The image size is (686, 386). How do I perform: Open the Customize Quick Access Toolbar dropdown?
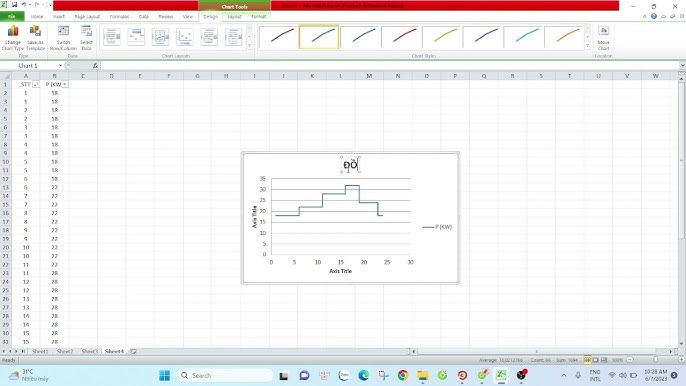click(x=49, y=5)
